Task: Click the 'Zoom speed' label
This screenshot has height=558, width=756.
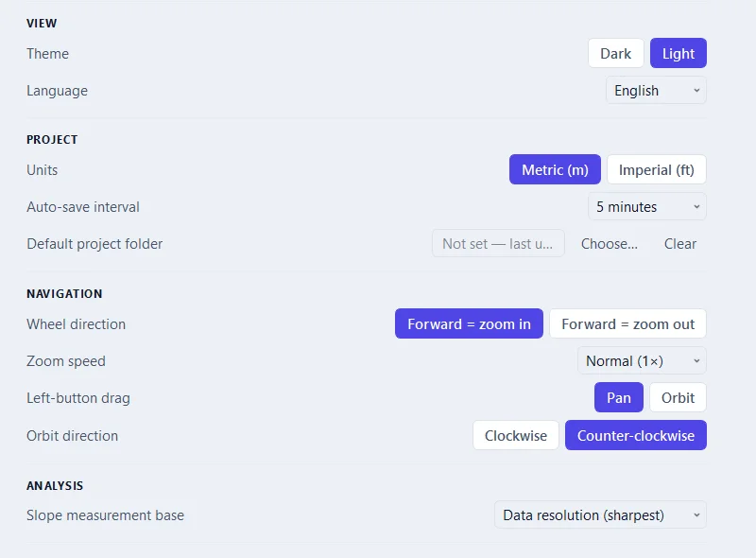Action: pyautogui.click(x=66, y=361)
